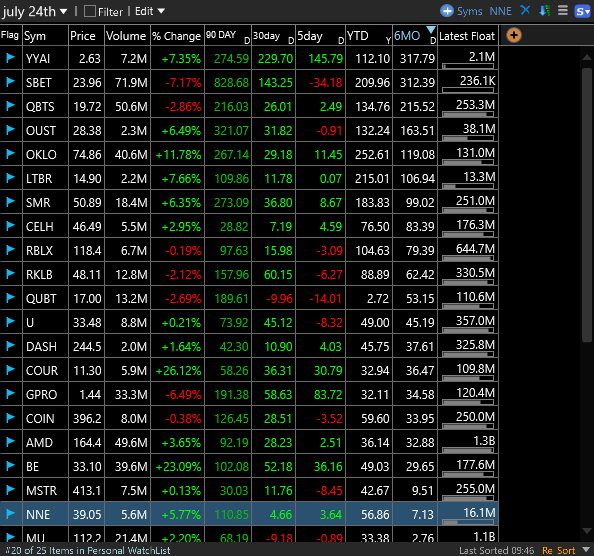
Task: Click the flag icon on COIN row
Action: 11,418
